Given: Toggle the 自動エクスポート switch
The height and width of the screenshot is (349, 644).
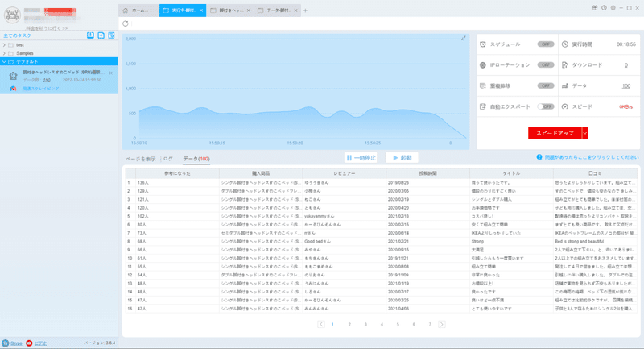Looking at the screenshot, I should click(x=546, y=106).
